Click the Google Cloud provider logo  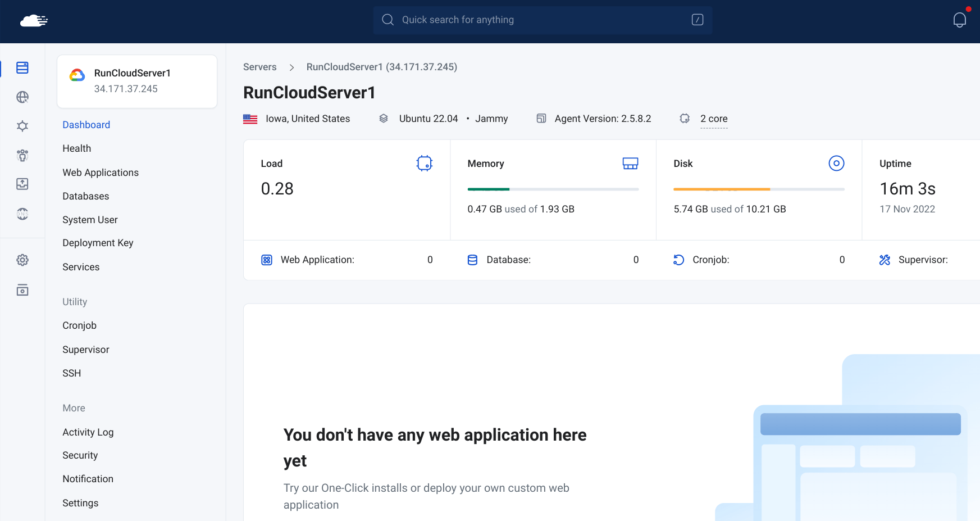click(x=77, y=75)
